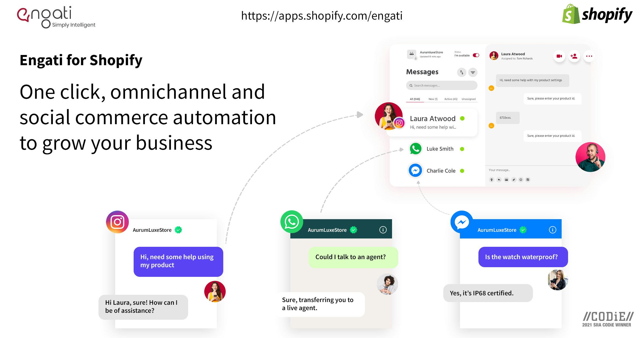Switch to the New (1) tab
Image resolution: width=644 pixels, height=338 pixels.
(433, 99)
